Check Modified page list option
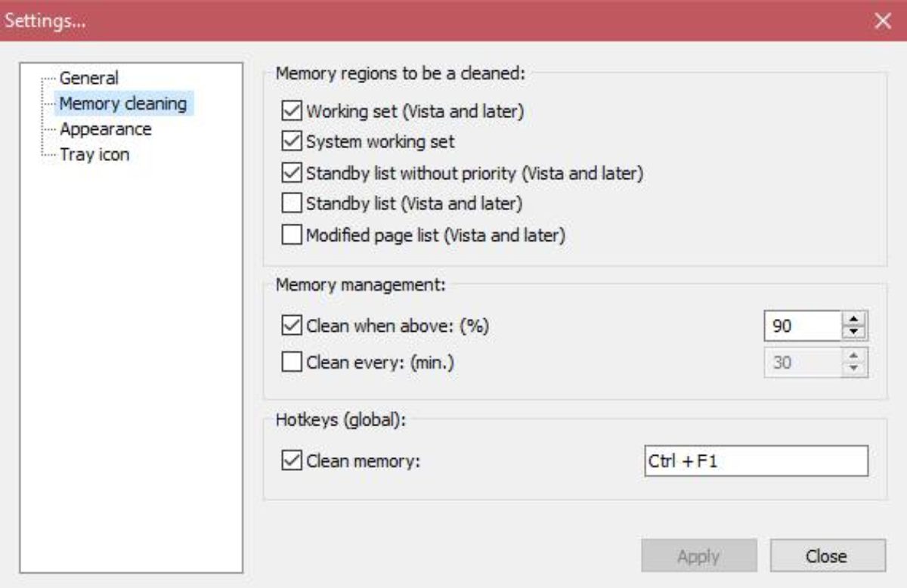The width and height of the screenshot is (907, 588). (x=291, y=235)
